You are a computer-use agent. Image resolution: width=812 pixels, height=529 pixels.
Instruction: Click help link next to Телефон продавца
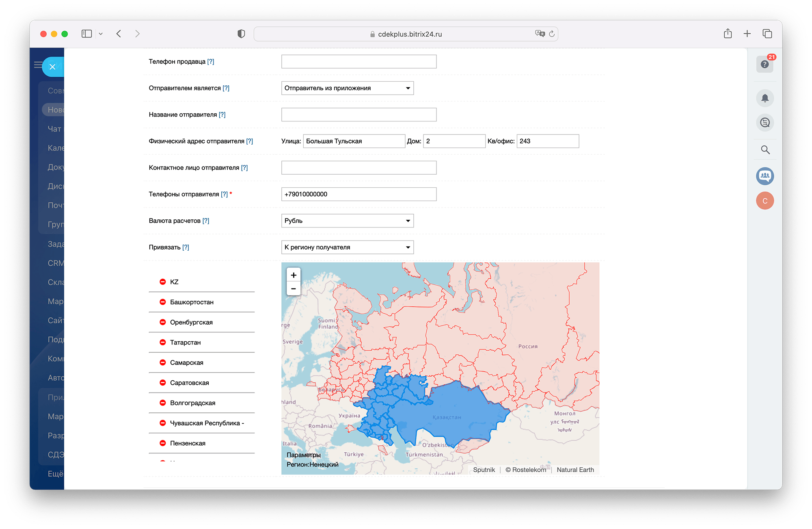click(x=210, y=61)
